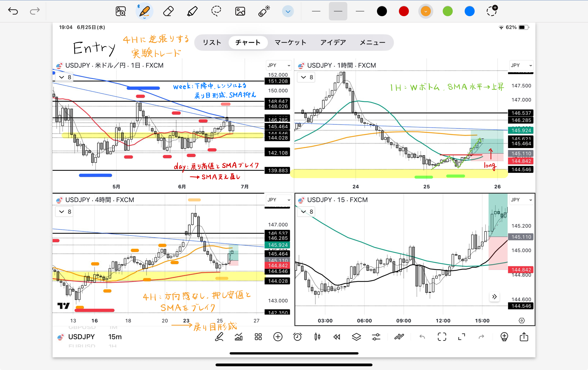Image resolution: width=588 pixels, height=370 pixels.
Task: Select the lasso selection tool
Action: pos(216,11)
